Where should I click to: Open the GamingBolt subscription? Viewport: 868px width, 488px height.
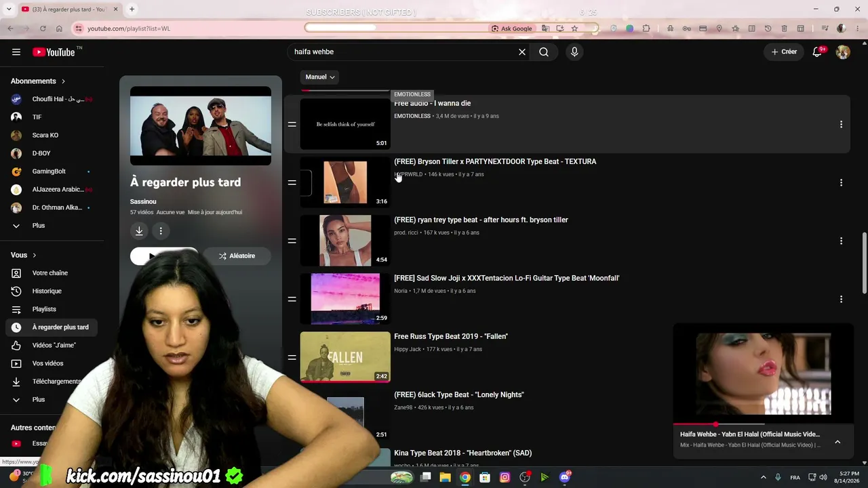[52, 171]
